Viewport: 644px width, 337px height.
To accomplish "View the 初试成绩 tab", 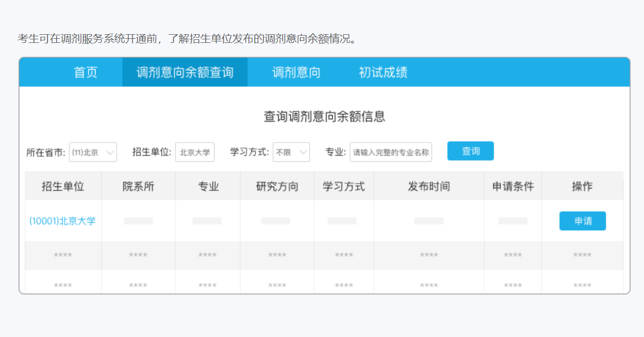I will [383, 72].
